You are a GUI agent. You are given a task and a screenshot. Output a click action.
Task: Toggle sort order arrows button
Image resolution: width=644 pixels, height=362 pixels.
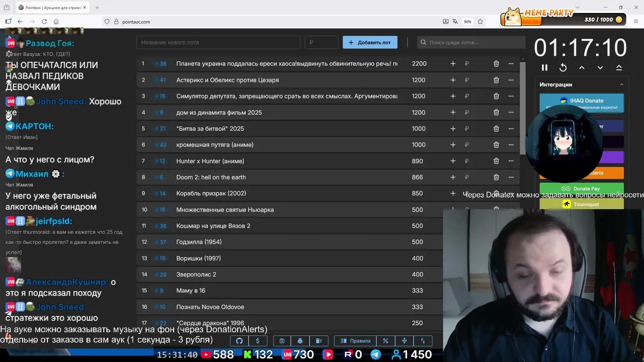423,341
